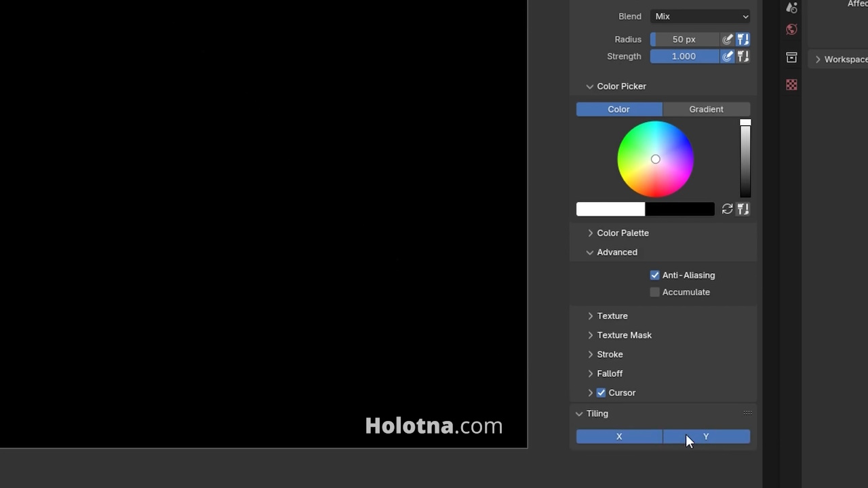This screenshot has height=488, width=868.
Task: Toggle Tiling along the Y axis
Action: coord(707,436)
